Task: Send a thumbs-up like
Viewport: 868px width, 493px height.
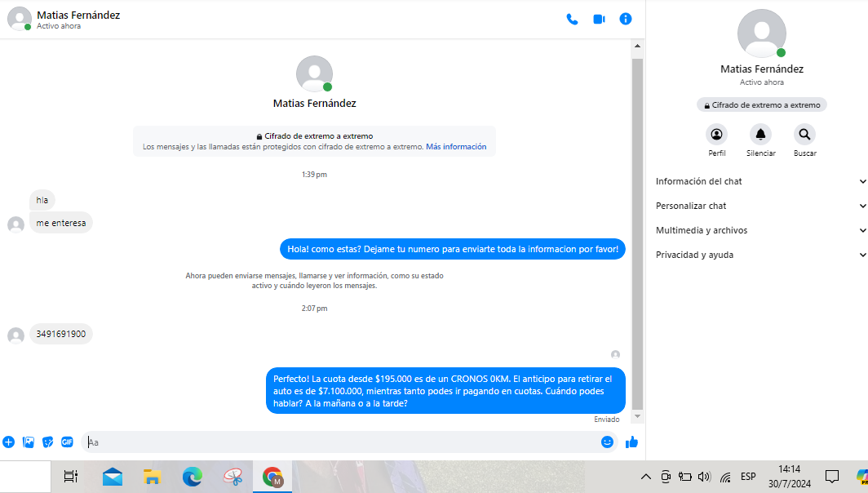Action: (631, 442)
